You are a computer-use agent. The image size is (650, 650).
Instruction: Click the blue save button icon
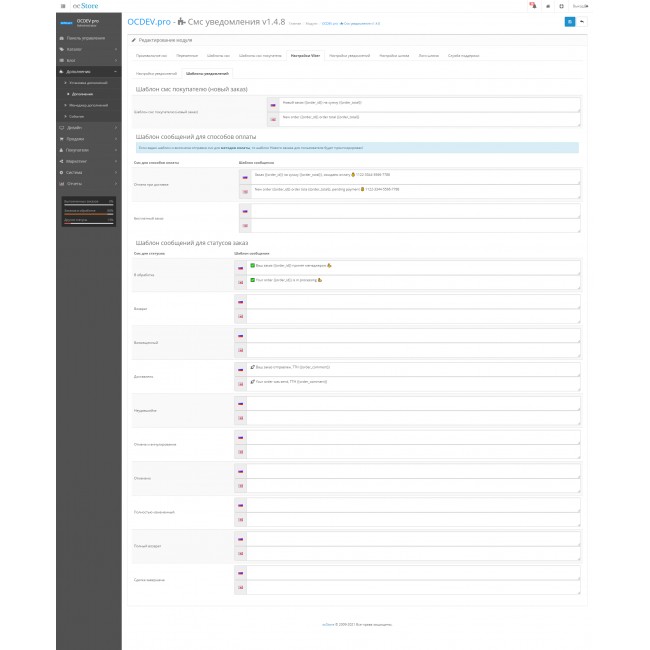click(570, 21)
